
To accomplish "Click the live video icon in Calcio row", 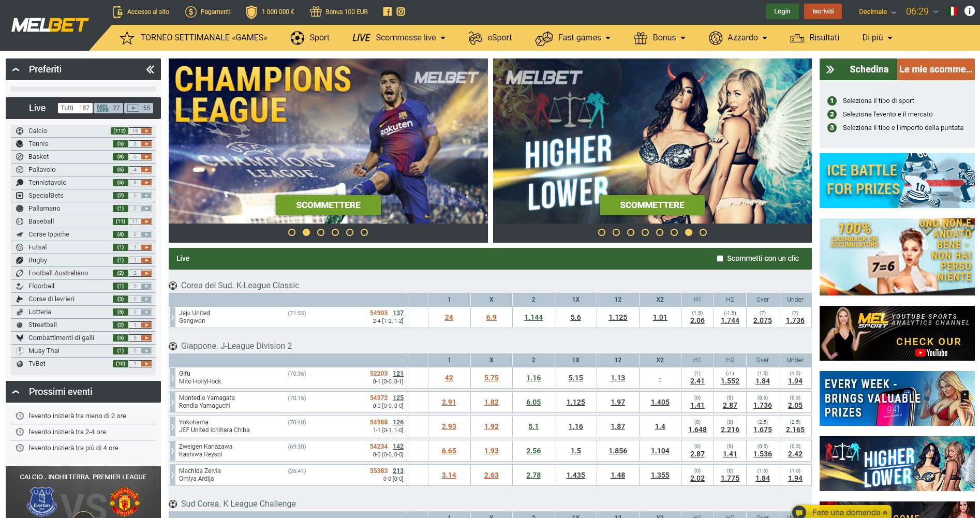I will click(x=146, y=131).
